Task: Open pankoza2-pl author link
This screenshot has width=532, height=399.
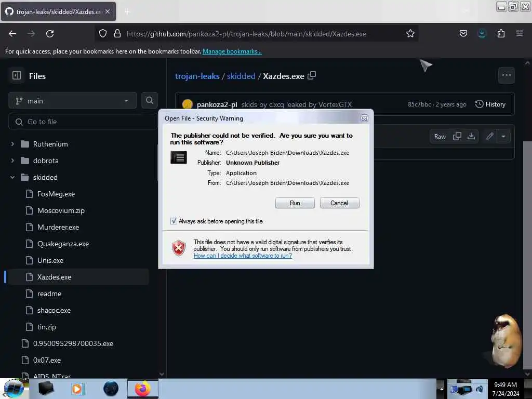Action: (x=217, y=104)
